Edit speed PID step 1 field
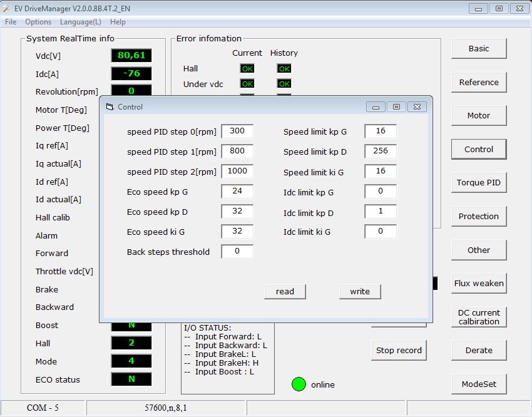This screenshot has height=417, width=532. click(x=237, y=151)
